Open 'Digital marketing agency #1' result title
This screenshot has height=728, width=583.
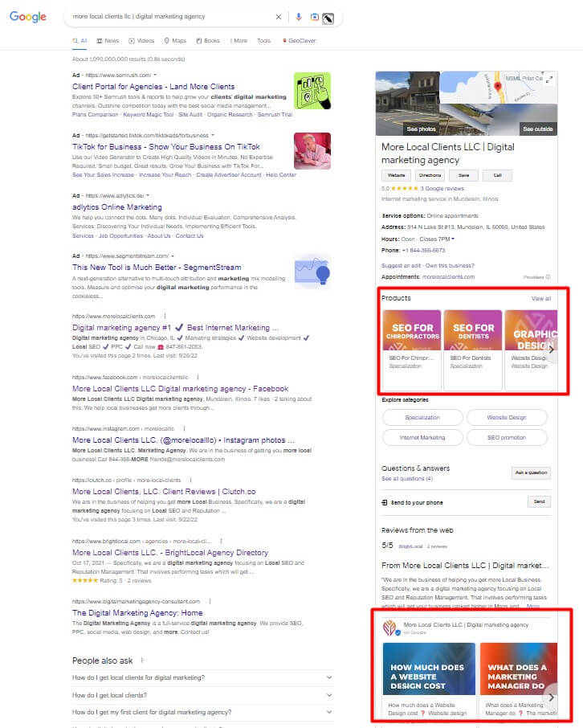pyautogui.click(x=175, y=327)
